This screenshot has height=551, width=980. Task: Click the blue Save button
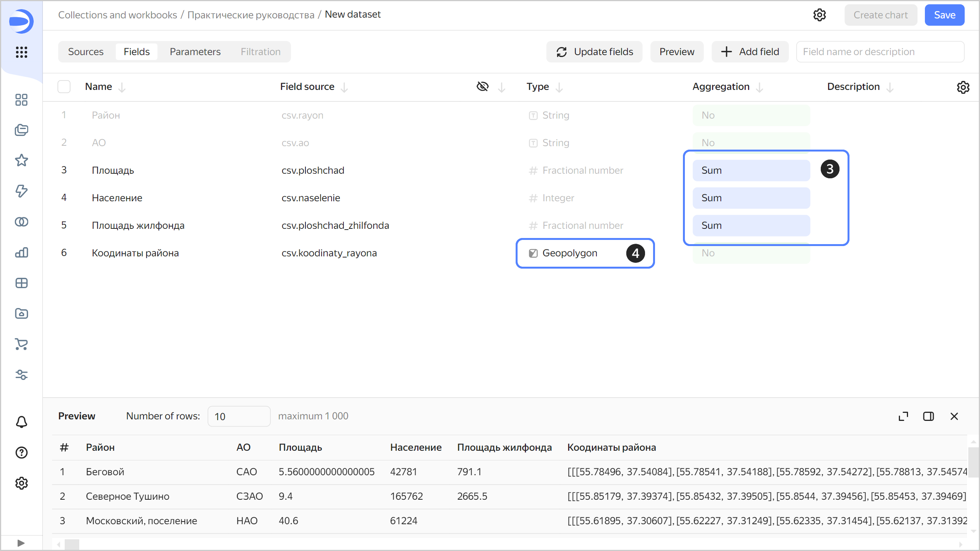(x=944, y=15)
